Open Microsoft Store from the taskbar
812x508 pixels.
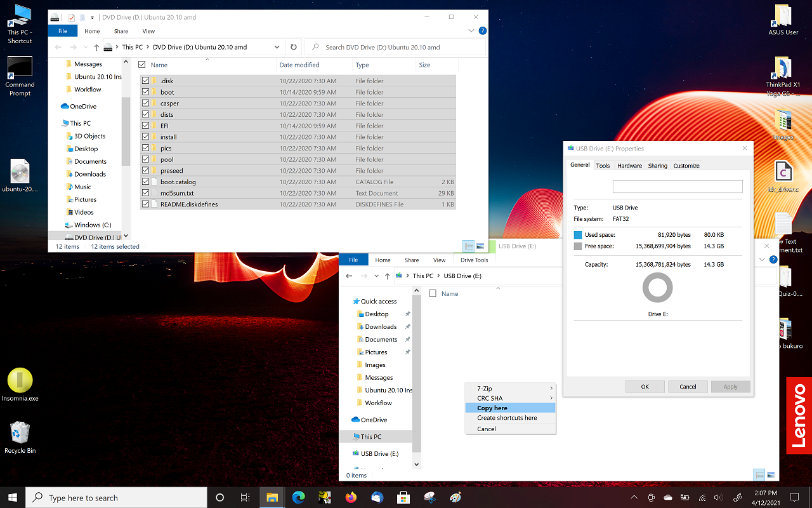coord(403,497)
